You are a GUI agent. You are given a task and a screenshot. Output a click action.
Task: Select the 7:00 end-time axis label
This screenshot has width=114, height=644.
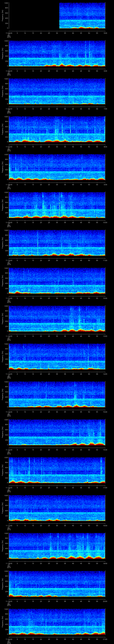(x=105, y=109)
